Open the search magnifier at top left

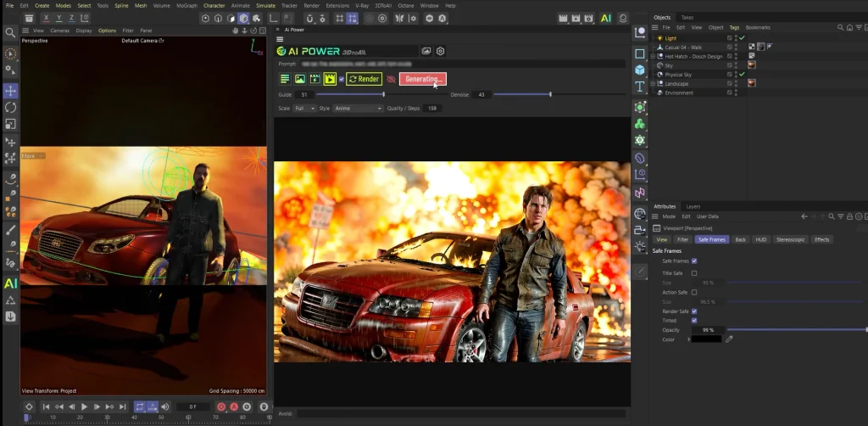(x=10, y=33)
